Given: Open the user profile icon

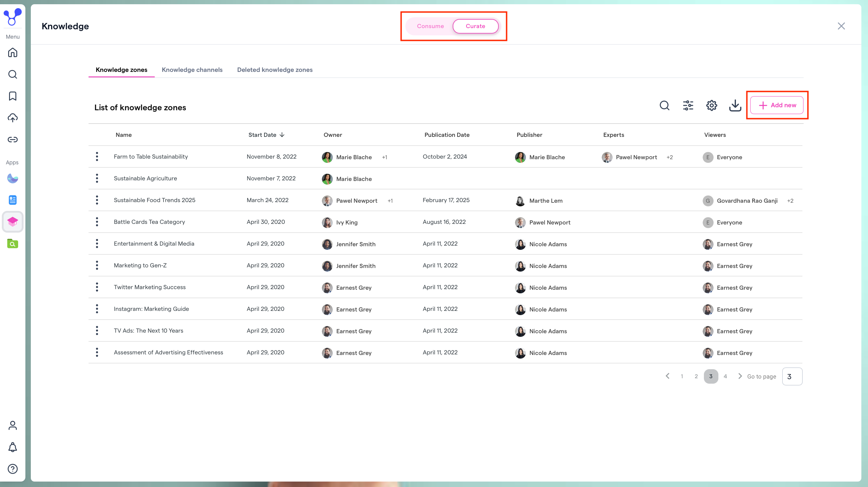Looking at the screenshot, I should (x=12, y=425).
